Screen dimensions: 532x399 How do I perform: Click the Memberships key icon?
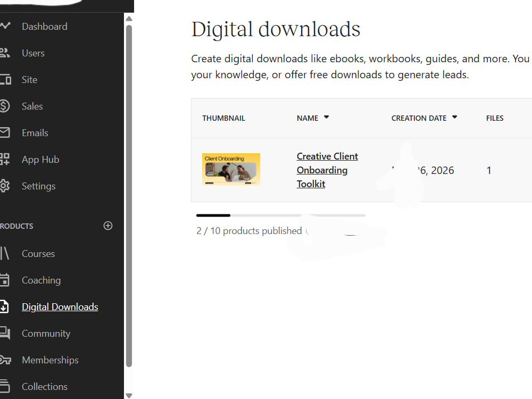click(x=5, y=360)
